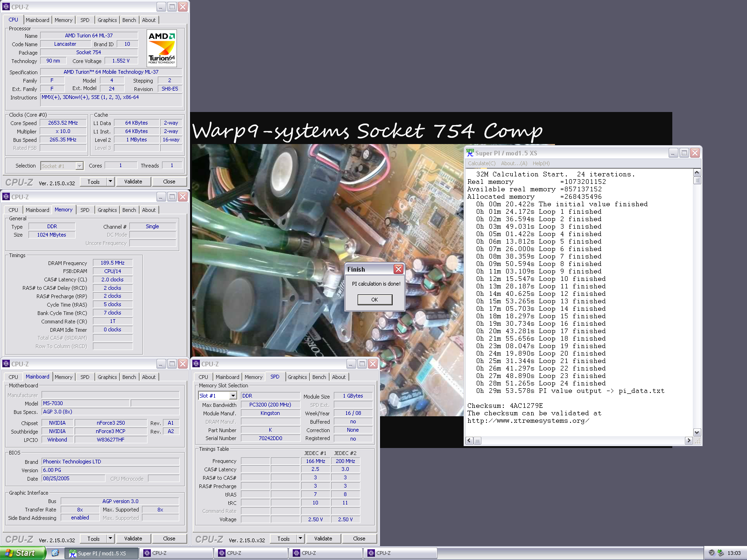Open the Calculate(C) menu in Super PI
This screenshot has width=747, height=560.
482,163
